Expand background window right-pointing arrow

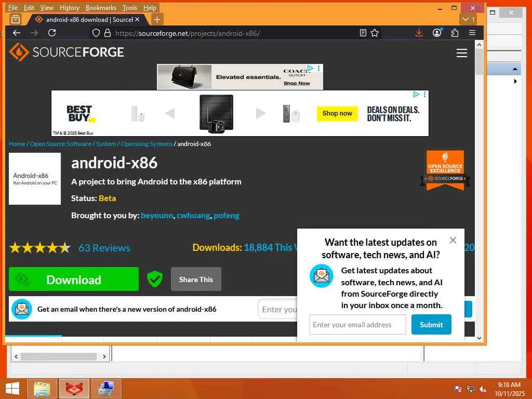click(x=515, y=82)
